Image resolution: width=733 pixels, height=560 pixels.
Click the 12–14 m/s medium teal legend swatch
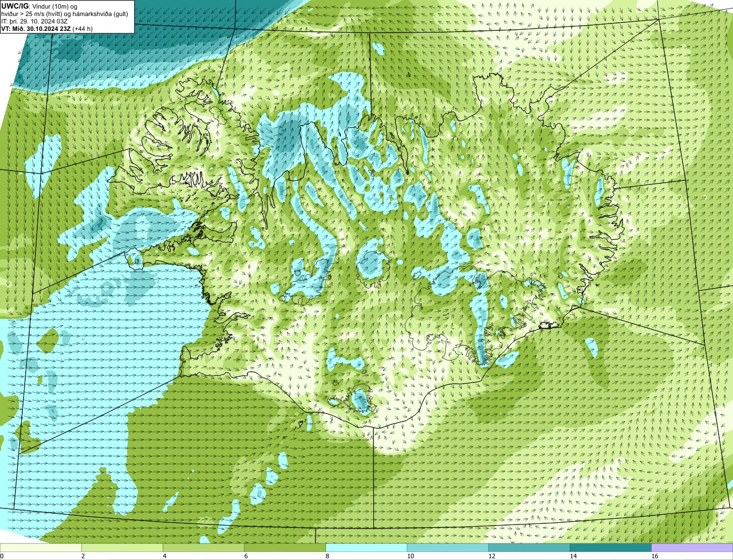click(529, 548)
